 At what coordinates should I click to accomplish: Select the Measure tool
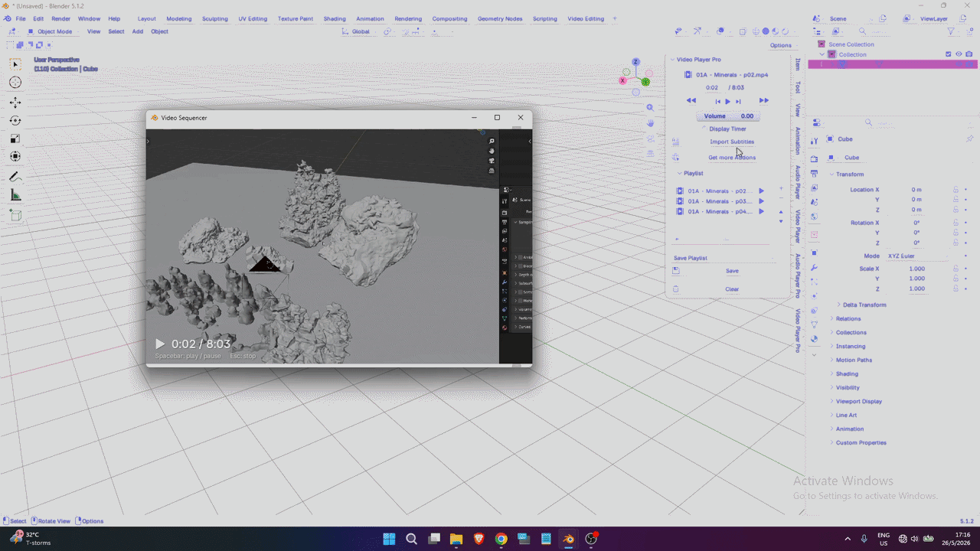[15, 195]
